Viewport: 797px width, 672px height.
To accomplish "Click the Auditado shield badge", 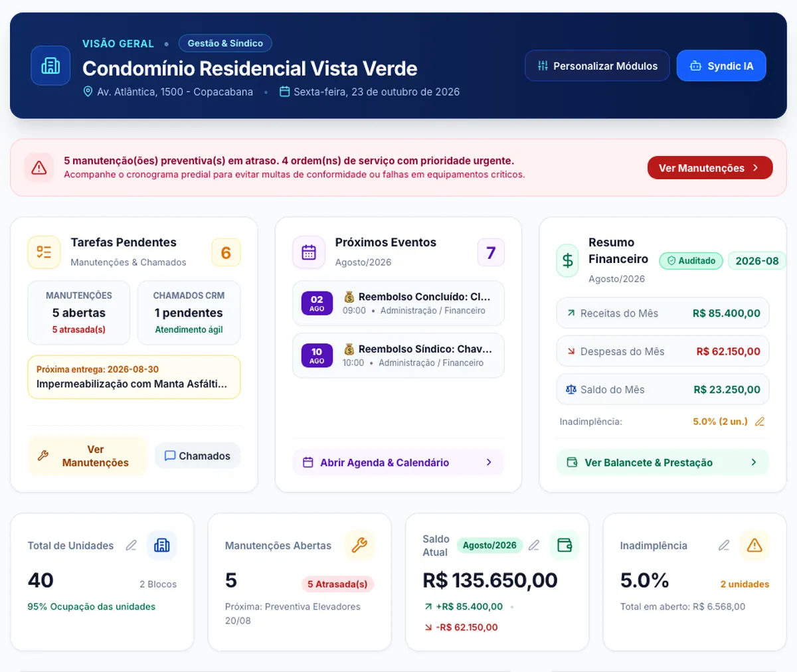I will coord(691,261).
